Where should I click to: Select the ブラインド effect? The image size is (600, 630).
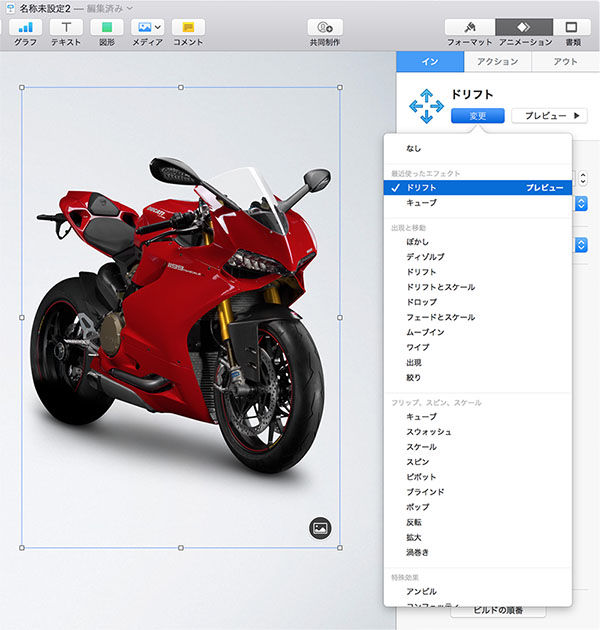pos(478,492)
